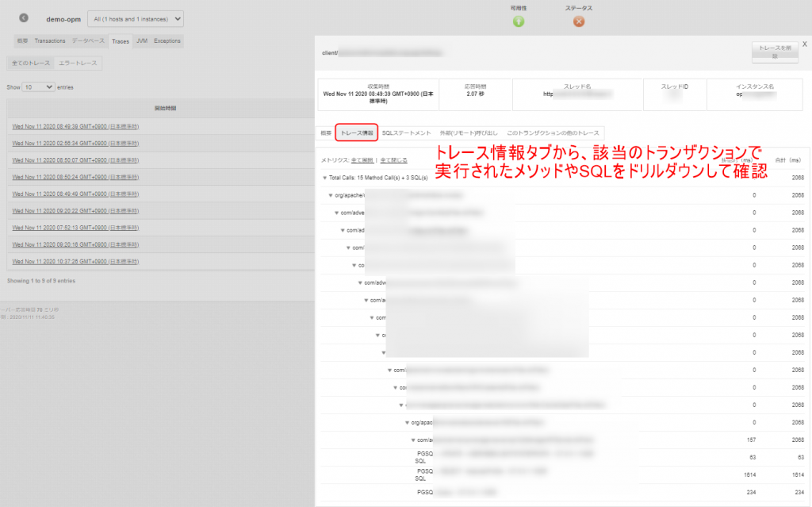This screenshot has width=812, height=507.
Task: Open the trace started at 09:20:16
Action: pos(75,244)
